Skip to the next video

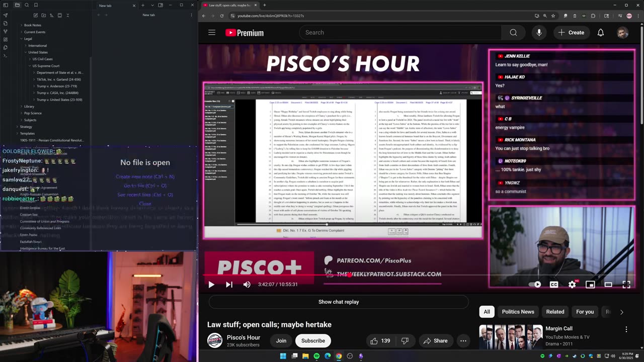coord(229,285)
